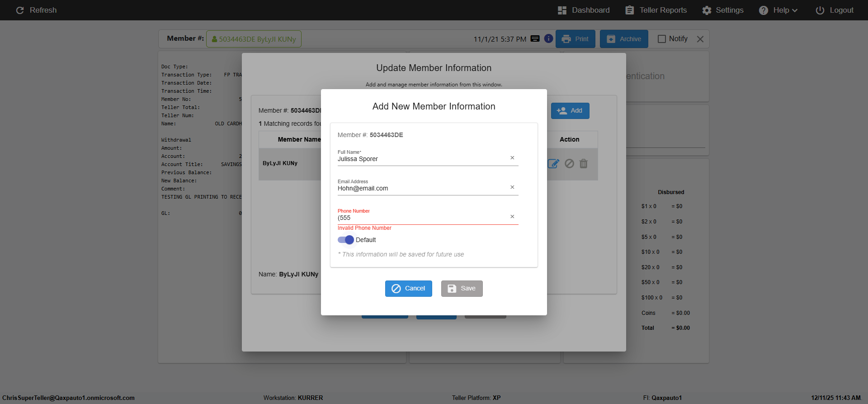The height and width of the screenshot is (404, 868).
Task: Click the Refresh button
Action: [x=36, y=10]
